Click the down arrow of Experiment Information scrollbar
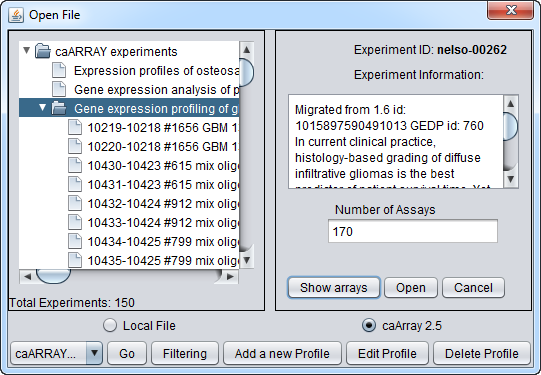This screenshot has height=375, width=541. coord(511,179)
